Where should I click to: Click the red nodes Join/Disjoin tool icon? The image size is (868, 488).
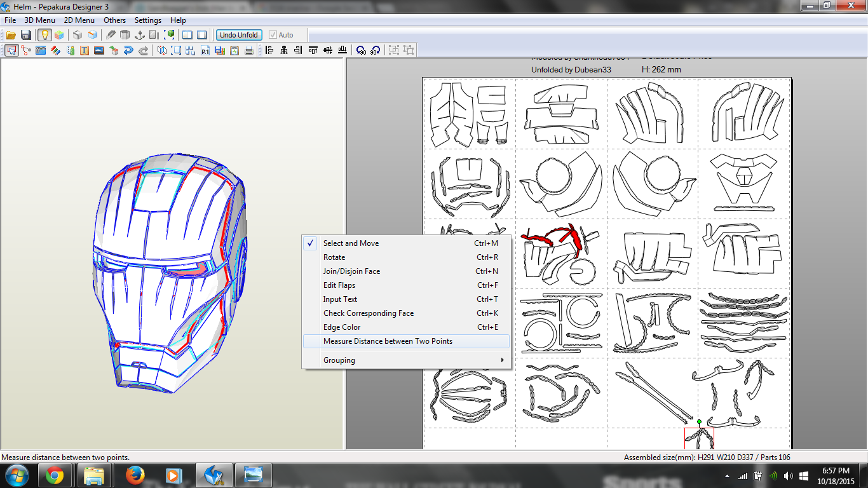pos(26,50)
